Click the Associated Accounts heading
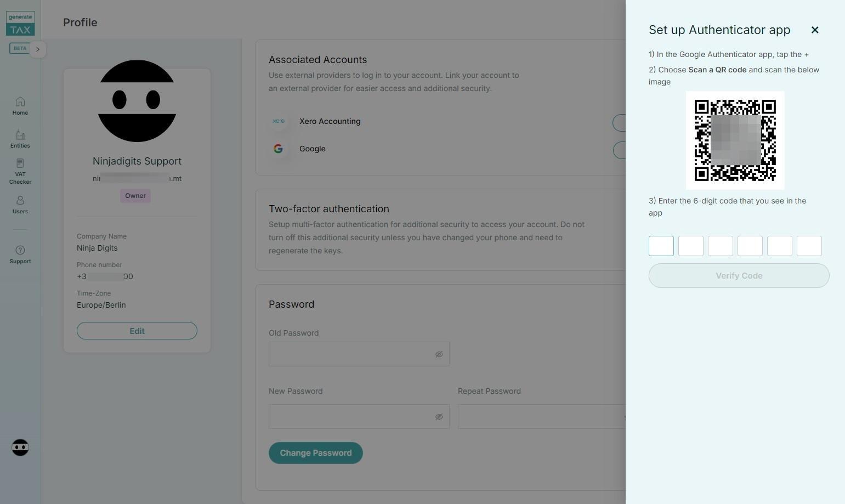Viewport: 845px width, 504px height. [x=318, y=60]
